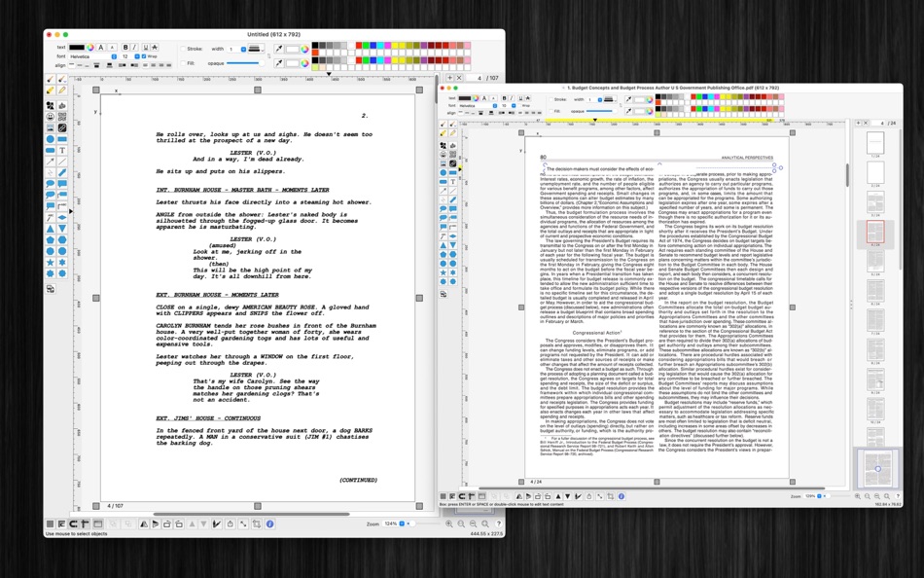
Task: Select the Text tool in left palette
Action: click(62, 151)
